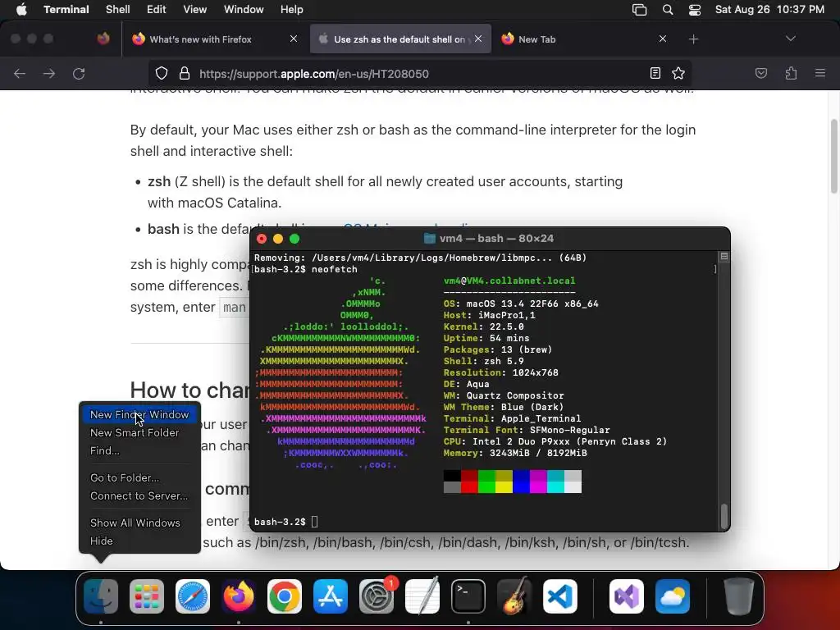Viewport: 840px width, 630px height.
Task: Reload the Apple support page
Action: tap(79, 73)
